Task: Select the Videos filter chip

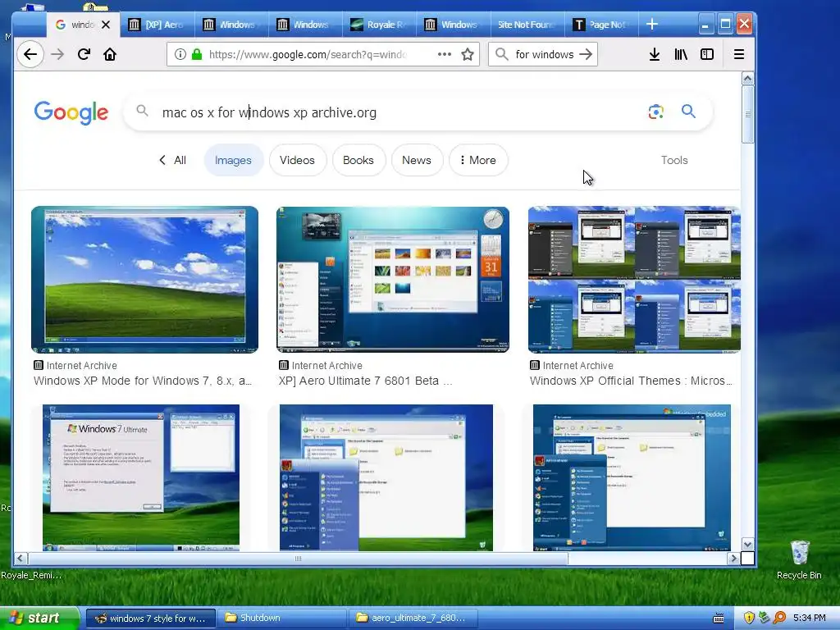Action: point(297,160)
